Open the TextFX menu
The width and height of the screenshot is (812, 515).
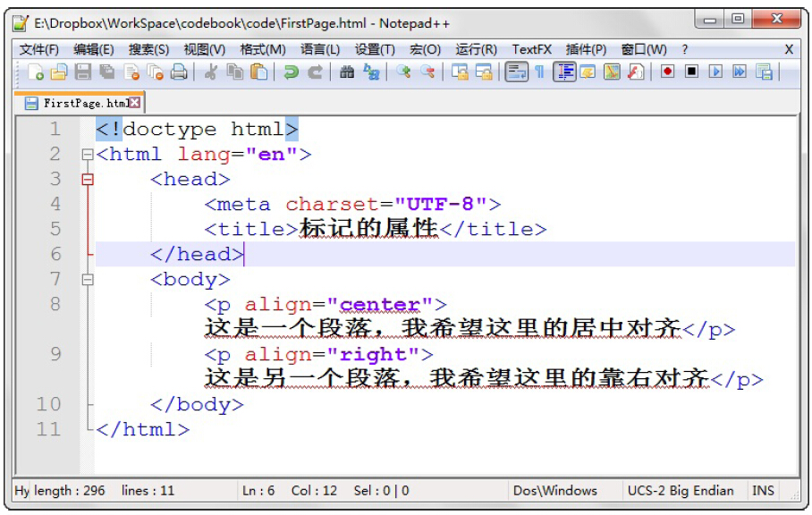(x=532, y=49)
